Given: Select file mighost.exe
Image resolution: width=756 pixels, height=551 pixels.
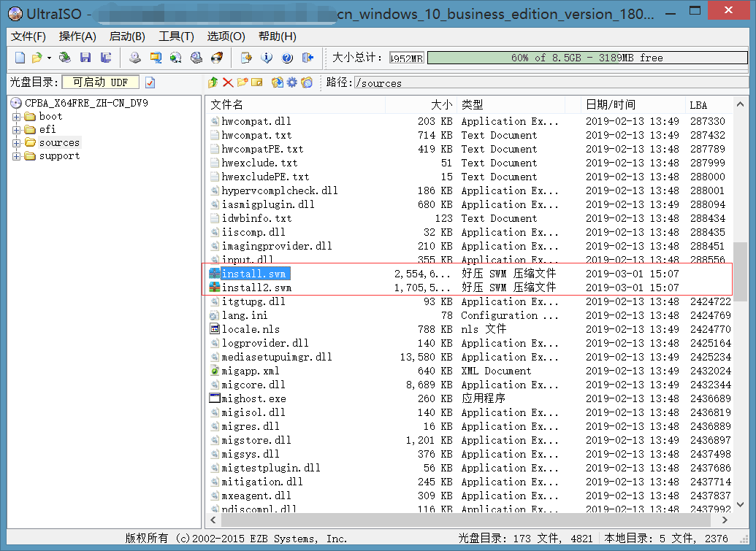Looking at the screenshot, I should point(253,398).
